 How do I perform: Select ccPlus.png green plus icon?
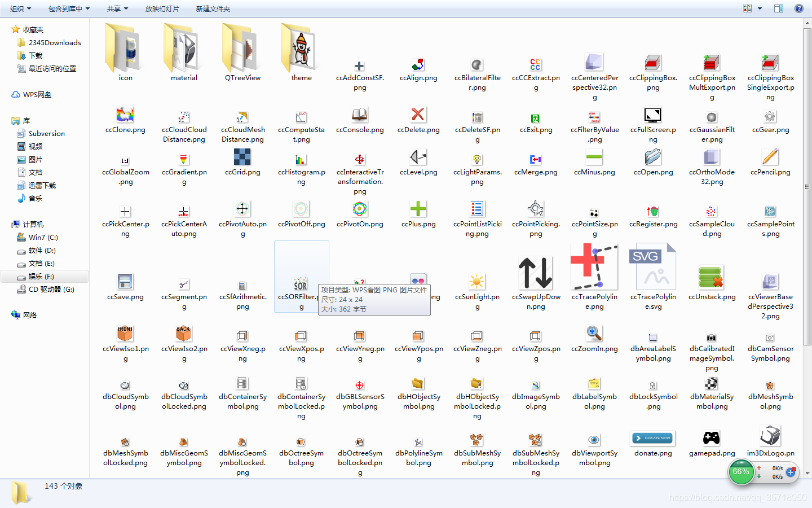coord(418,209)
